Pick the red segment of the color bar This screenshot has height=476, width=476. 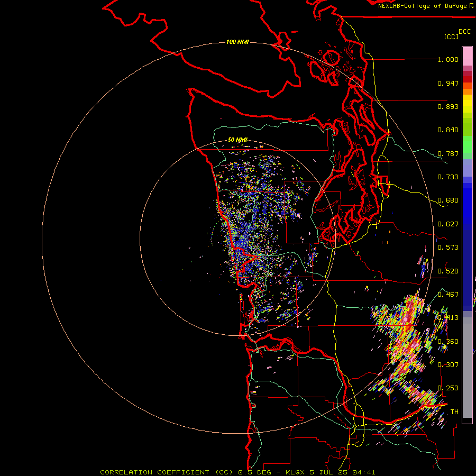[467, 79]
